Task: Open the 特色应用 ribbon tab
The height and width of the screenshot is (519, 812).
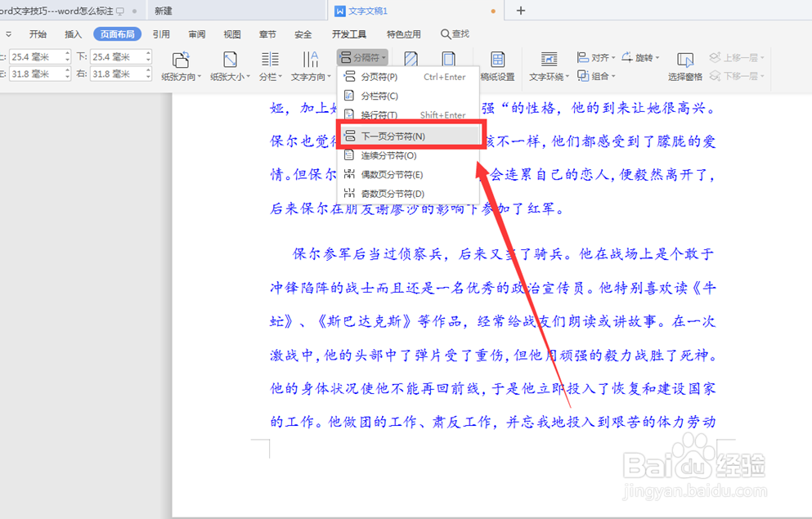Action: [403, 34]
